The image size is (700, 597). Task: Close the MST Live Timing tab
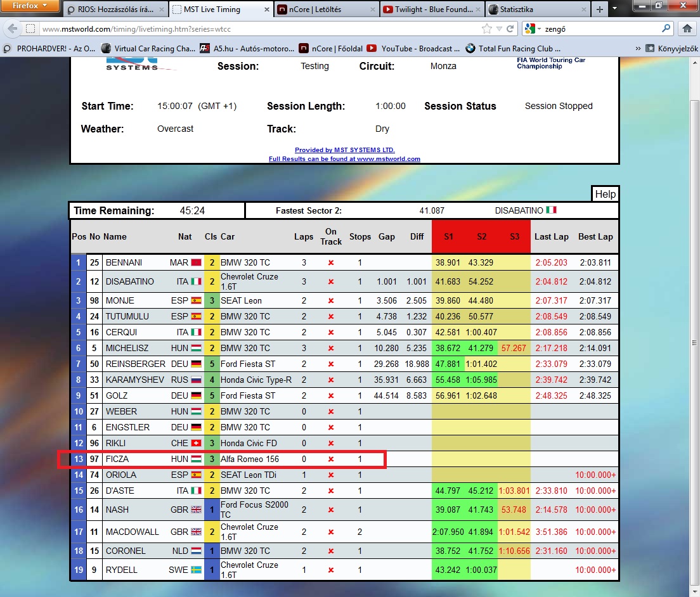tap(267, 10)
